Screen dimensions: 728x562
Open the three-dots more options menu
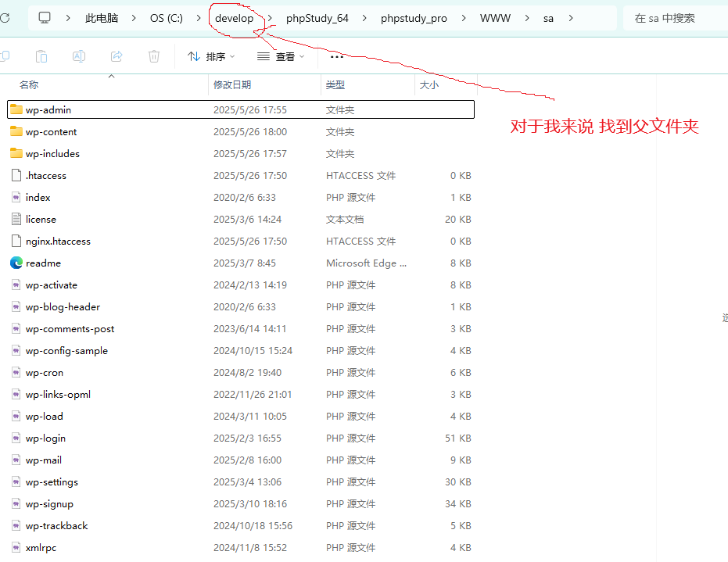click(x=336, y=56)
